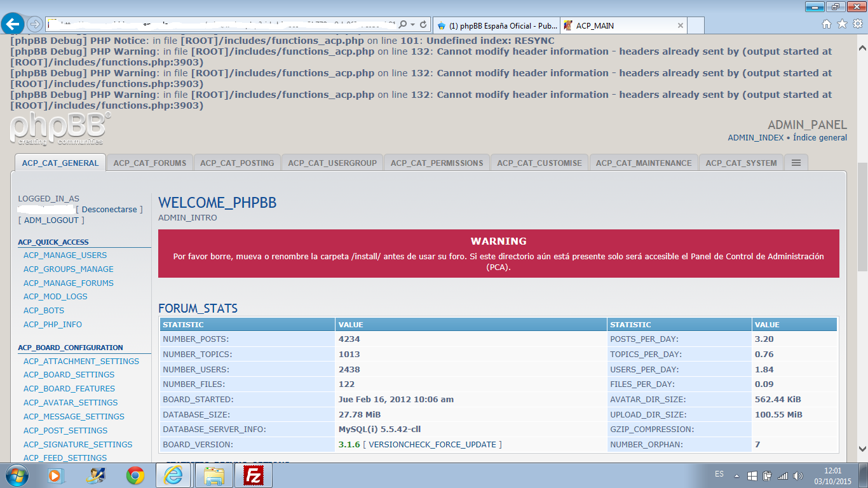The height and width of the screenshot is (488, 868).
Task: Select the ACP_CAT_MAINTENANCE tab
Action: (x=644, y=163)
